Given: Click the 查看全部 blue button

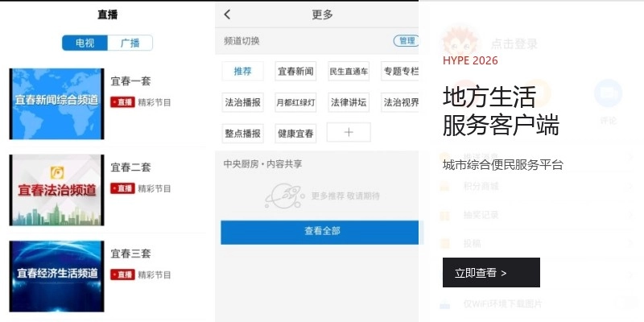Looking at the screenshot, I should (x=322, y=233).
